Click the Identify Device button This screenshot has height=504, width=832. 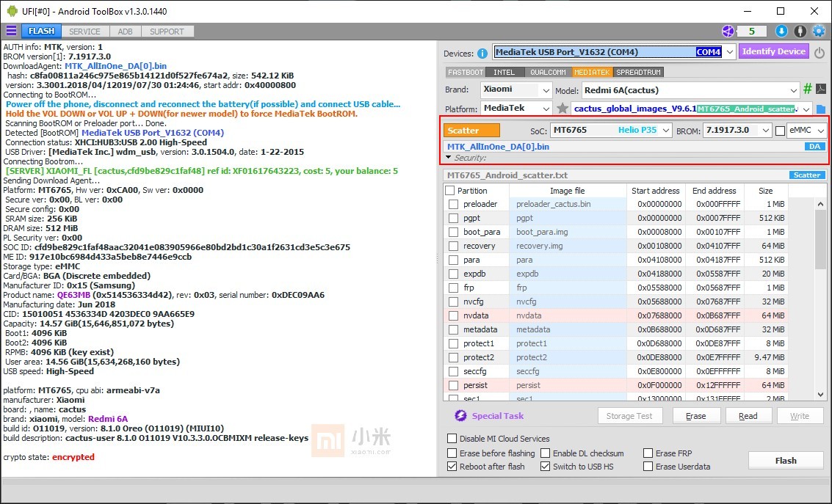pyautogui.click(x=774, y=51)
